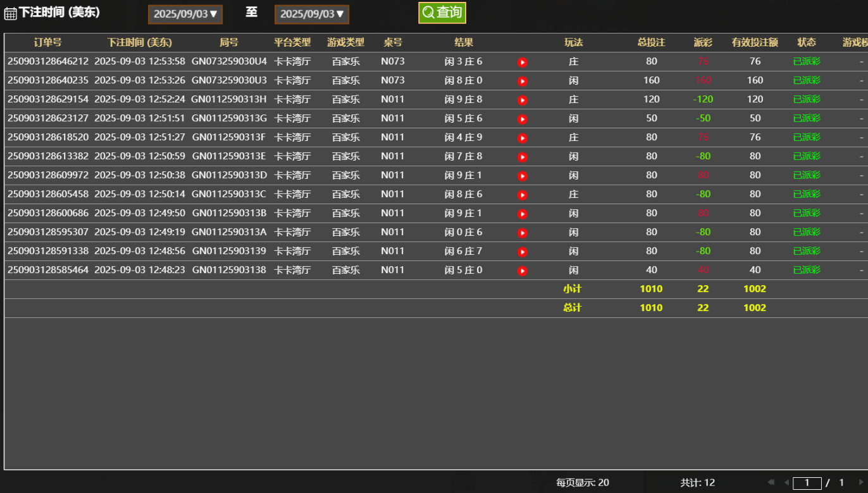The height and width of the screenshot is (493, 868).
Task: Click the 总投注 column header
Action: [651, 42]
